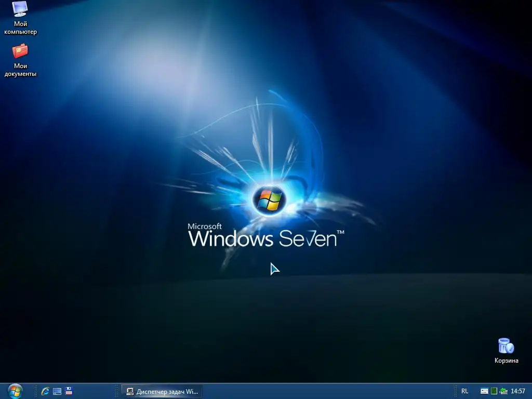Screen dimensions: 532x399
Task: Launch Internet Explorer from Quick Launch
Action: click(x=45, y=391)
